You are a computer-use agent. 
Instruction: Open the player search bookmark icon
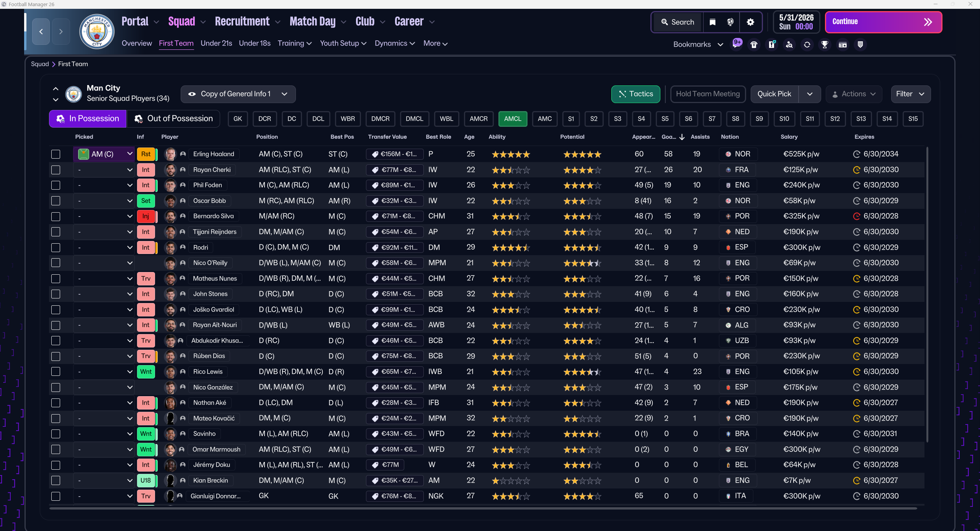click(789, 44)
